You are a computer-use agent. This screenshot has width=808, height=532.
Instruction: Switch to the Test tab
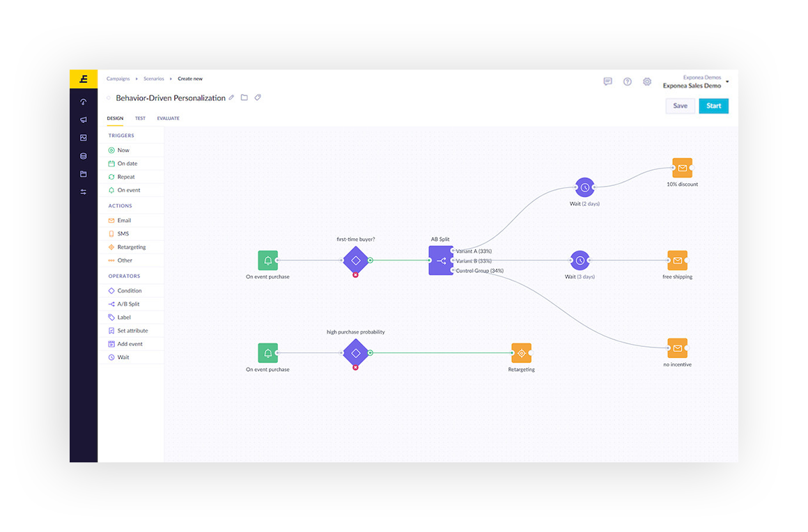pos(140,118)
